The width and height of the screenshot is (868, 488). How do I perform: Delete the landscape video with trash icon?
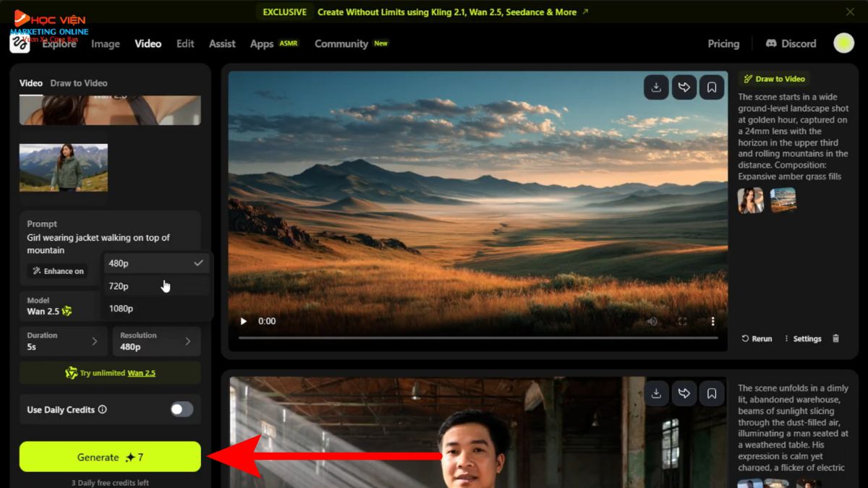pos(836,338)
